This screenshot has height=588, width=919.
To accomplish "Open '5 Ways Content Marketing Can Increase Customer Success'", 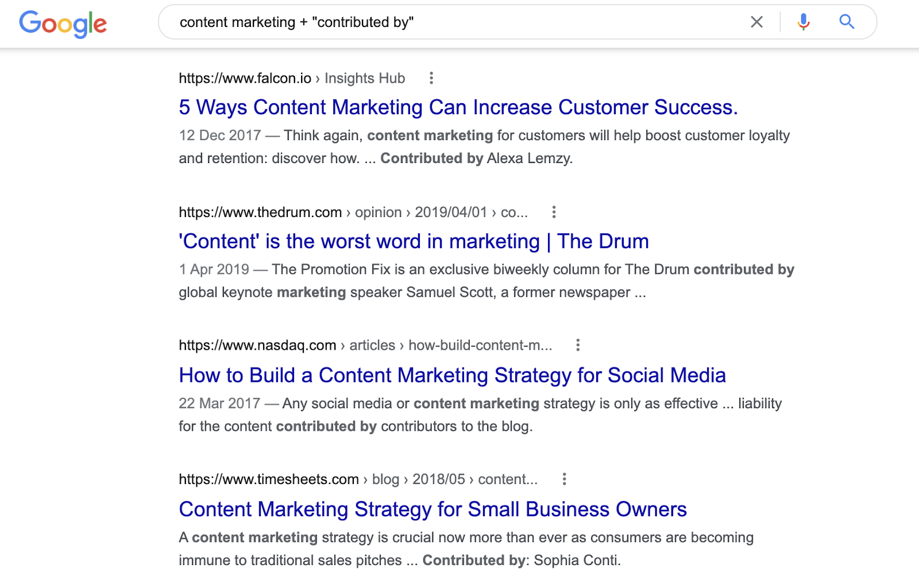I will click(x=458, y=107).
